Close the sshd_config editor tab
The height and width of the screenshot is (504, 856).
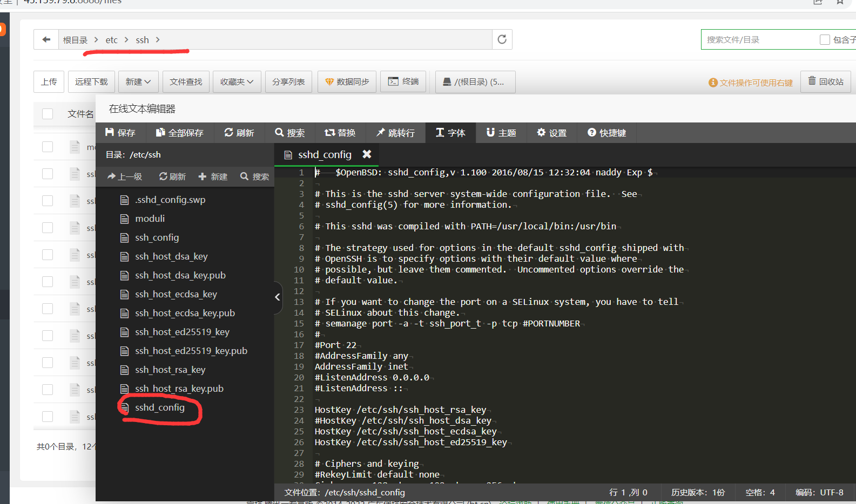[367, 154]
